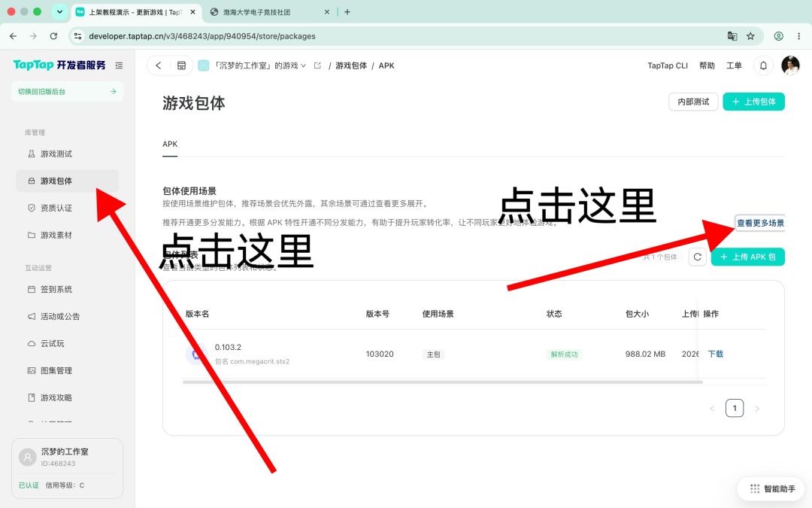Viewport: 812px width, 508px height.
Task: Open the user avatar menu
Action: pyautogui.click(x=790, y=65)
